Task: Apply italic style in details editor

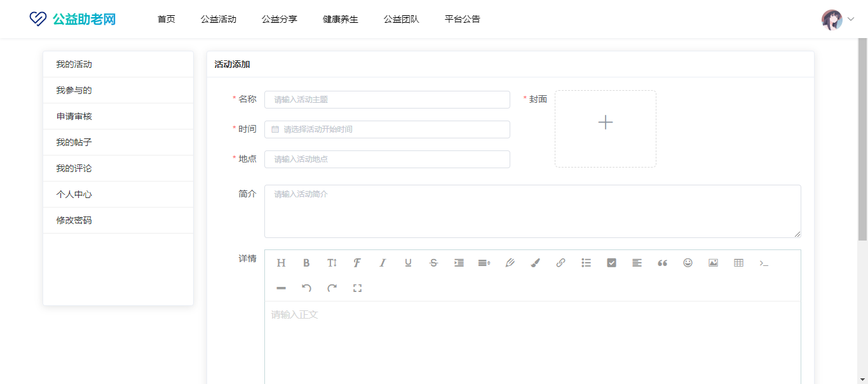Action: point(383,263)
